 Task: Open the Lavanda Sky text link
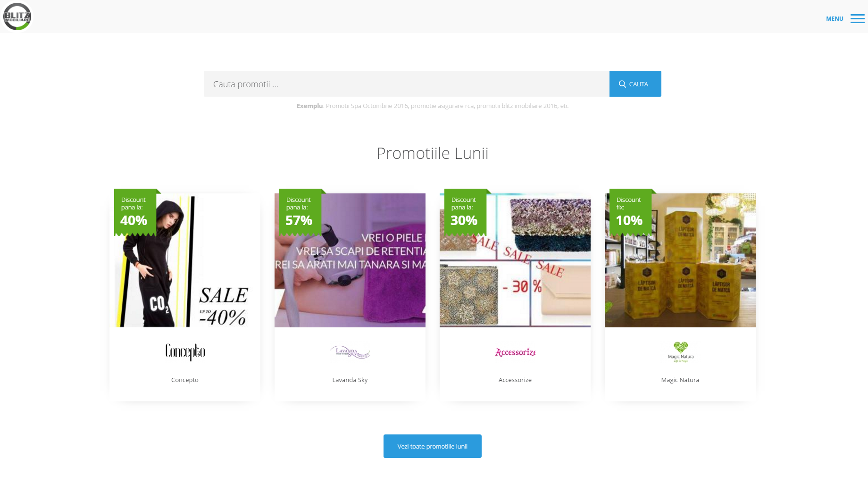click(x=350, y=380)
